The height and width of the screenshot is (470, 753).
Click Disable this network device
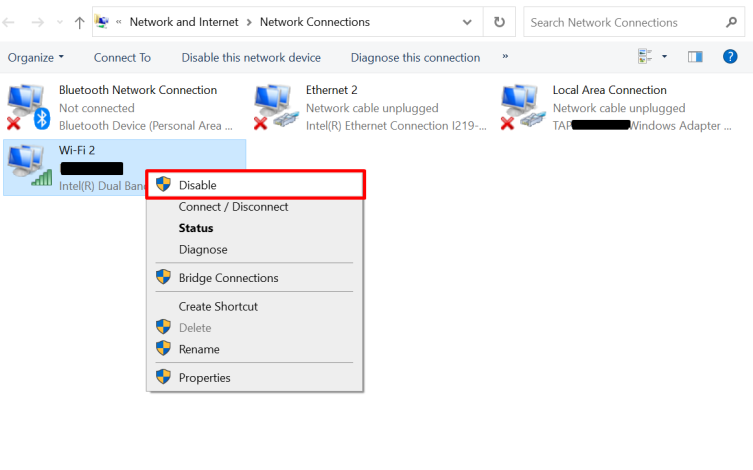click(251, 57)
